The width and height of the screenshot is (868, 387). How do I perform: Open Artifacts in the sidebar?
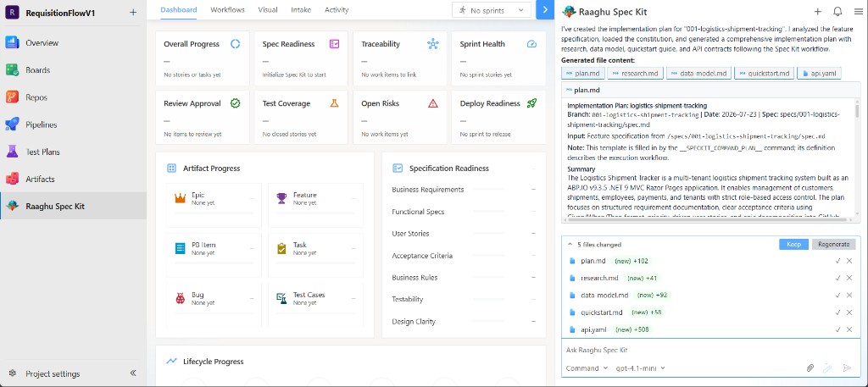[73, 179]
